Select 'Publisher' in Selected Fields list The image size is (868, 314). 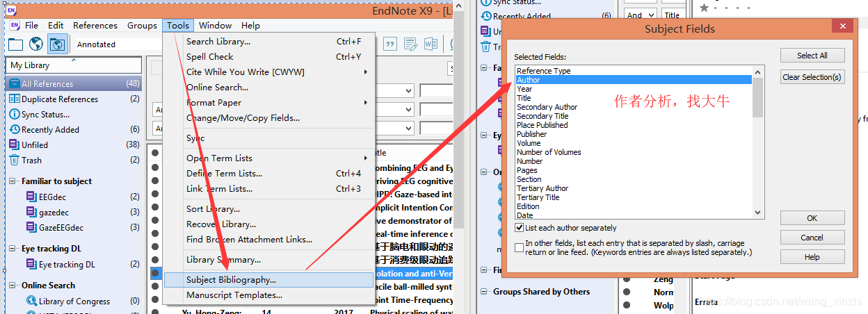pyautogui.click(x=634, y=134)
